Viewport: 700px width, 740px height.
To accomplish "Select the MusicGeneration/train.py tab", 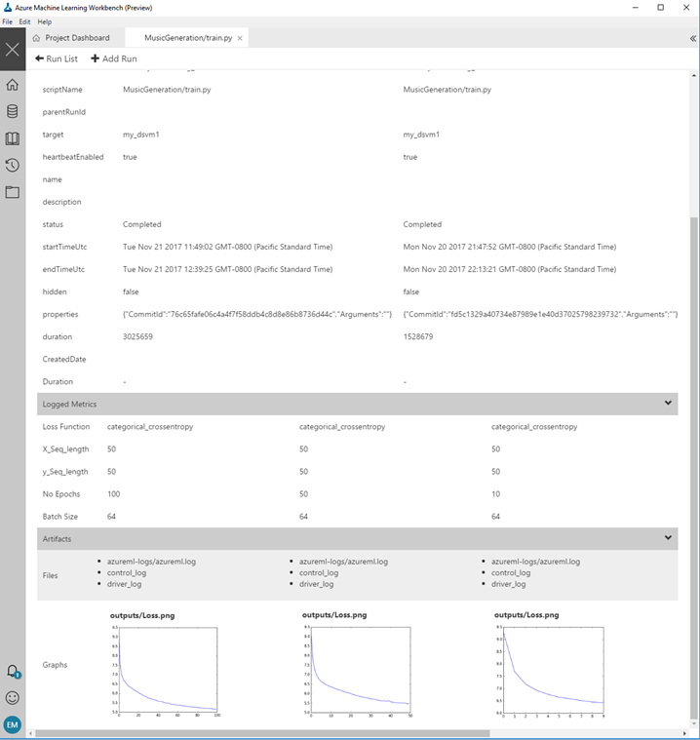I will coord(187,38).
